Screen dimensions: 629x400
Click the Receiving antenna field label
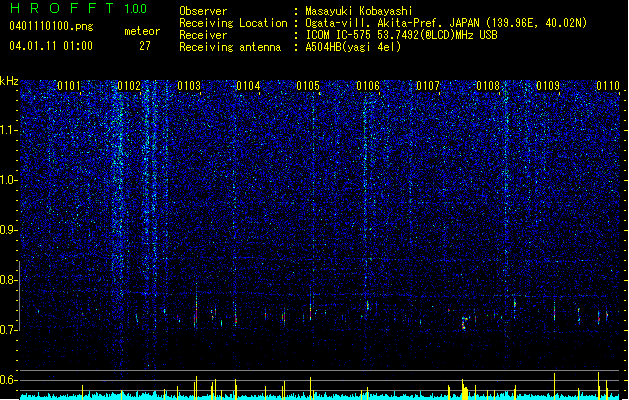click(x=230, y=47)
